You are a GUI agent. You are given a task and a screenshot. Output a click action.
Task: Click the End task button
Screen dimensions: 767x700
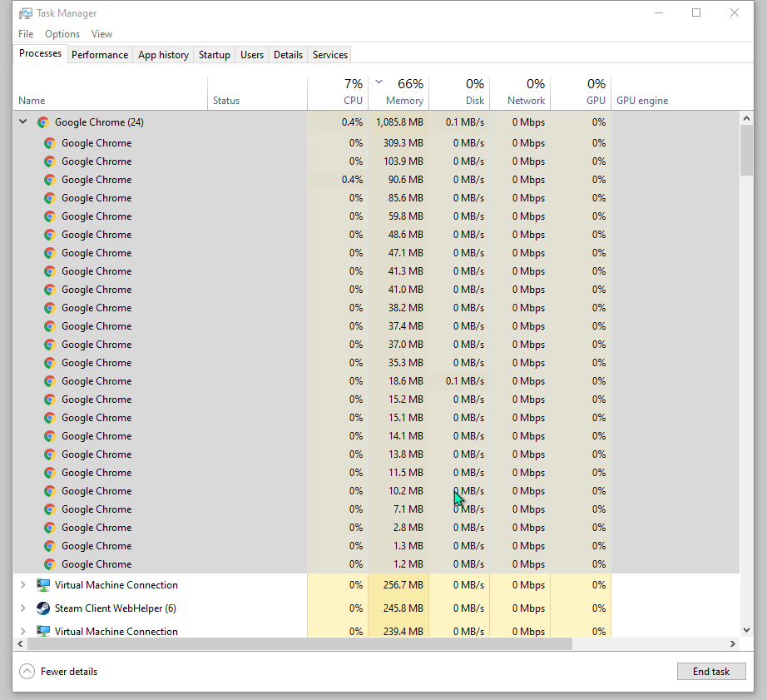pos(711,672)
